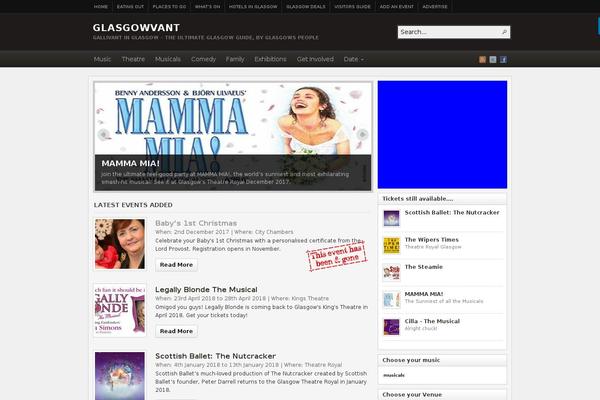This screenshot has width=600, height=400.
Task: Open Baby's 1st Christmas event title
Action: click(x=196, y=223)
